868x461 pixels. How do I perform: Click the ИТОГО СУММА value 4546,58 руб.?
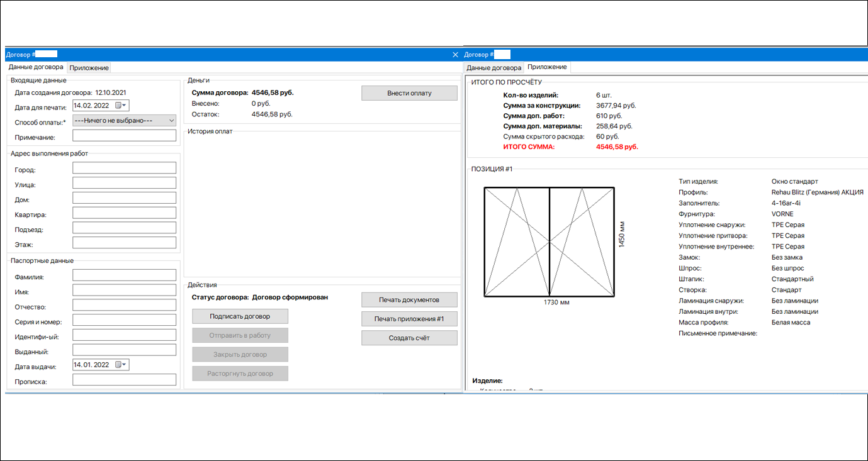tap(617, 147)
